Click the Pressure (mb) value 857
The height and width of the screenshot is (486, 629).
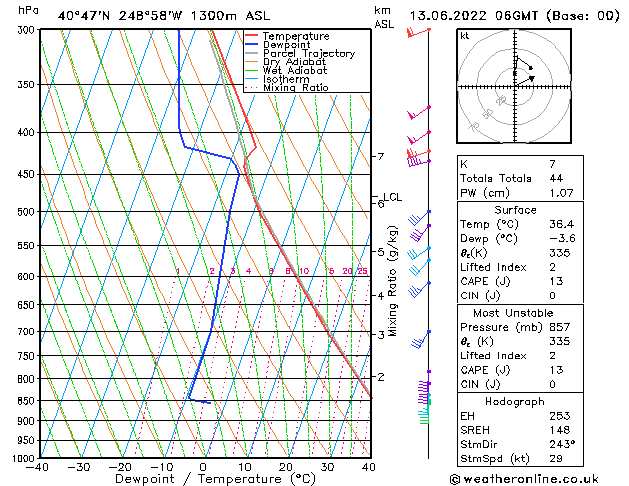(x=560, y=327)
